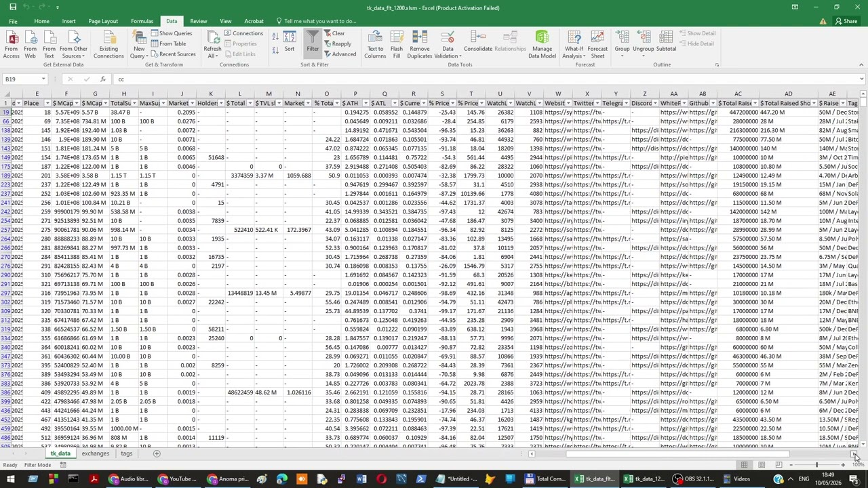
Task: Insert Subtotal in outline group
Action: click(x=666, y=42)
